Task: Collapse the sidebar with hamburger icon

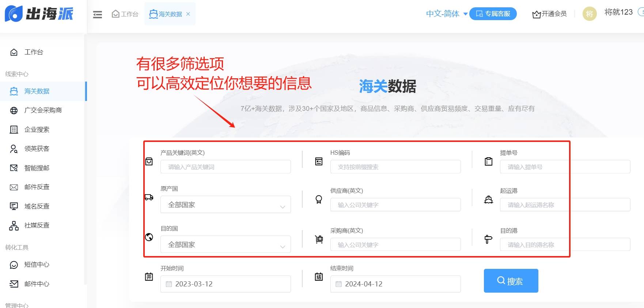Action: 98,15
